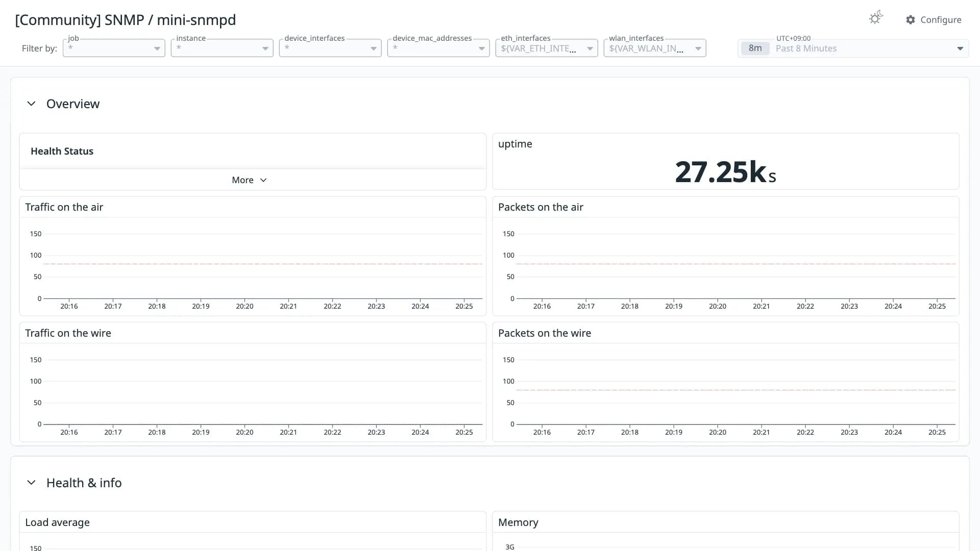The height and width of the screenshot is (551, 980).
Task: Open the Past 8 Minutes time range selector
Action: pos(853,48)
